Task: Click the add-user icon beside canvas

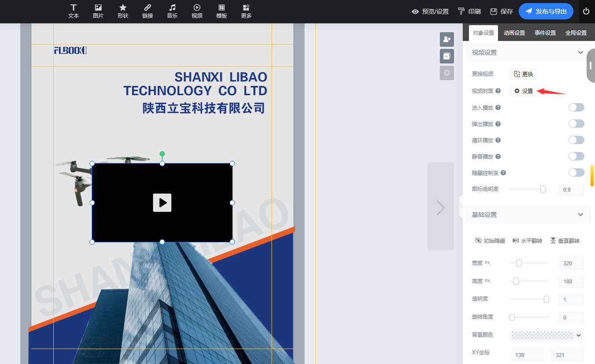Action: point(447,39)
